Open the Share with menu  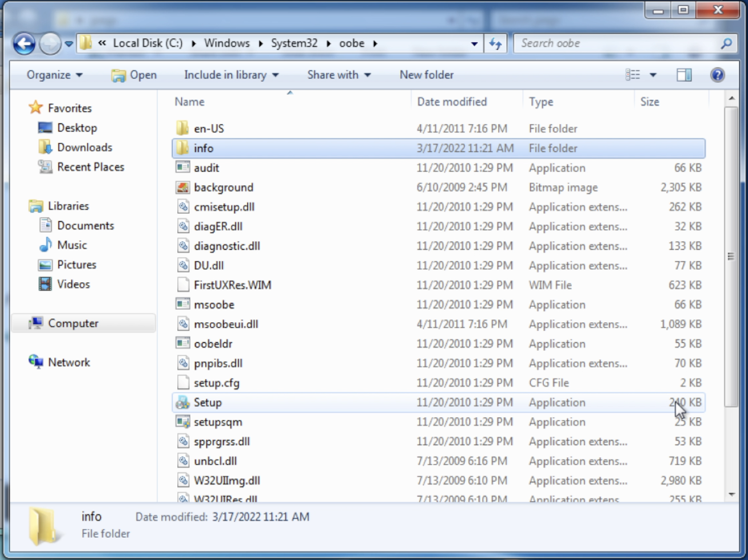[339, 75]
